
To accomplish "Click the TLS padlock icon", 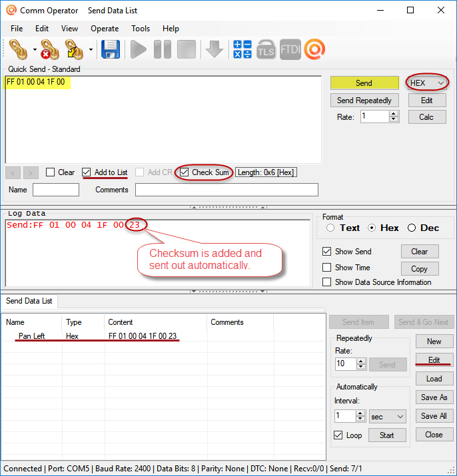I will pos(266,49).
